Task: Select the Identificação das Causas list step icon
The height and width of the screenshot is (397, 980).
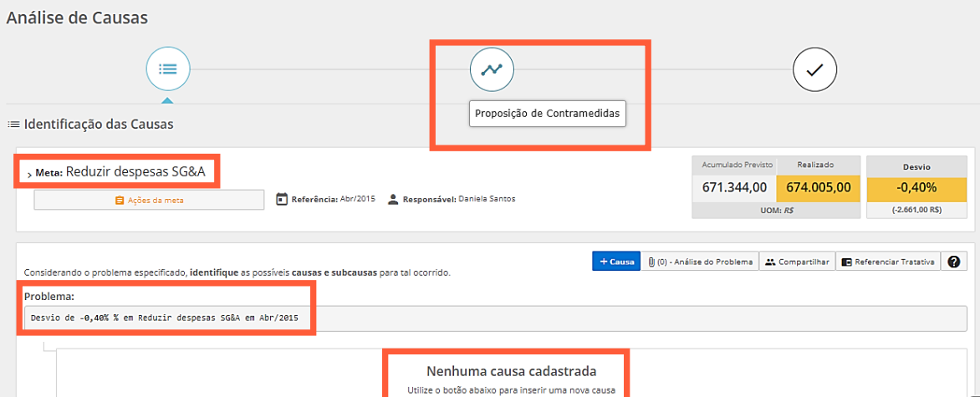Action: pyautogui.click(x=168, y=69)
